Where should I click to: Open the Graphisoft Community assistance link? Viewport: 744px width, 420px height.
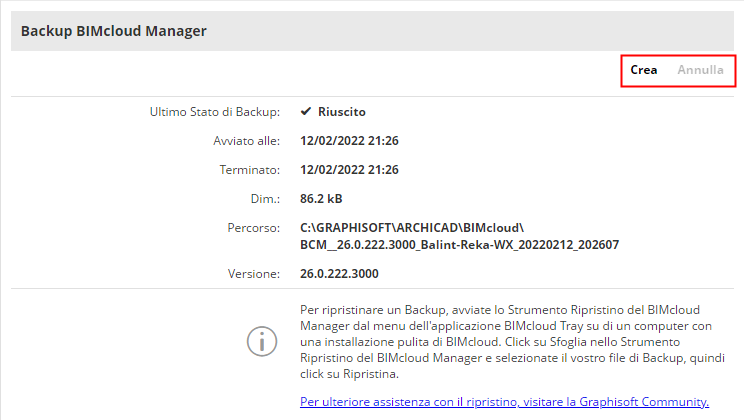coord(504,402)
